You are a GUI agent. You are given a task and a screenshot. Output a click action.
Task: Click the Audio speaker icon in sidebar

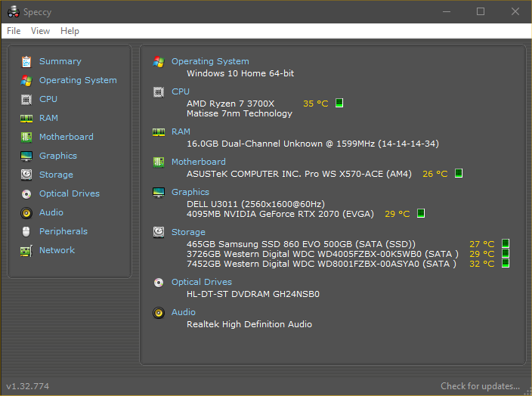pos(26,213)
